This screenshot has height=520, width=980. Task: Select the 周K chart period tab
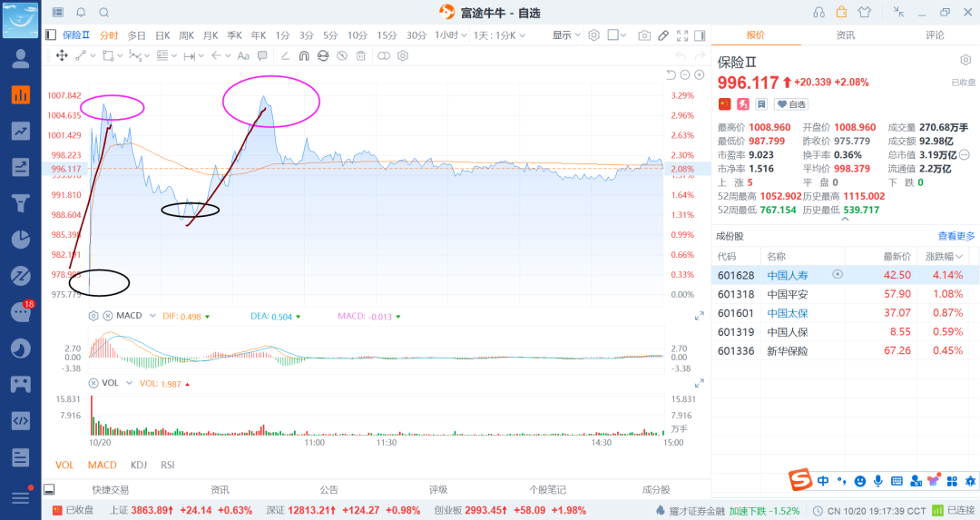[186, 35]
